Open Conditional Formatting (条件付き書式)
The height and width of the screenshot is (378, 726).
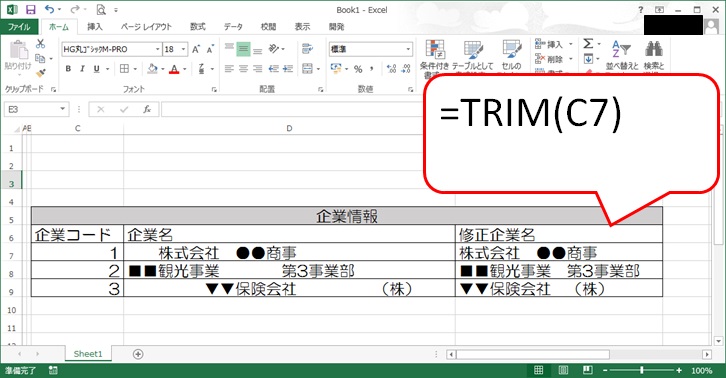(x=434, y=58)
